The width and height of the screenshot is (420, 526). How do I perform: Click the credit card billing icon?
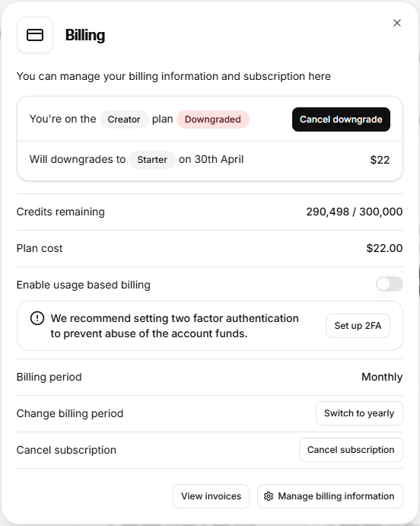pyautogui.click(x=35, y=35)
